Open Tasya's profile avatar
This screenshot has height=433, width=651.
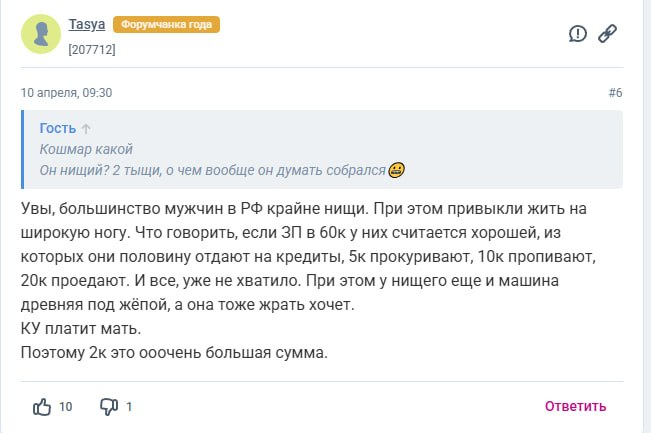coord(41,34)
